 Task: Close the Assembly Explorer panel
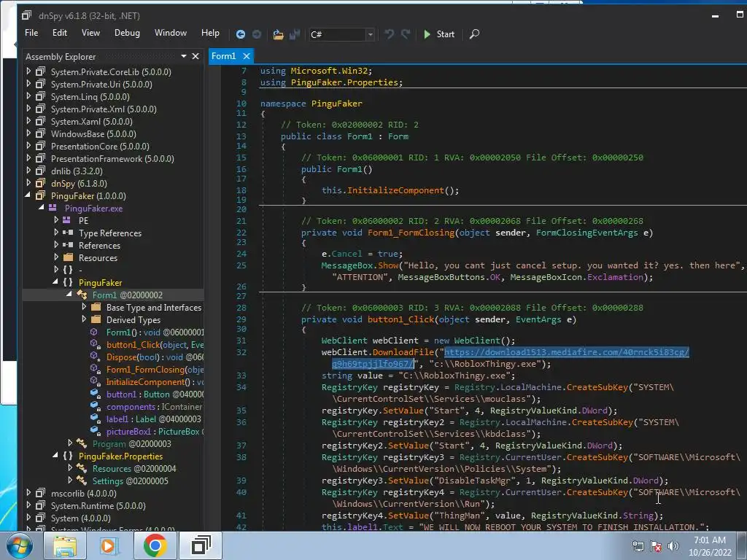pos(196,56)
